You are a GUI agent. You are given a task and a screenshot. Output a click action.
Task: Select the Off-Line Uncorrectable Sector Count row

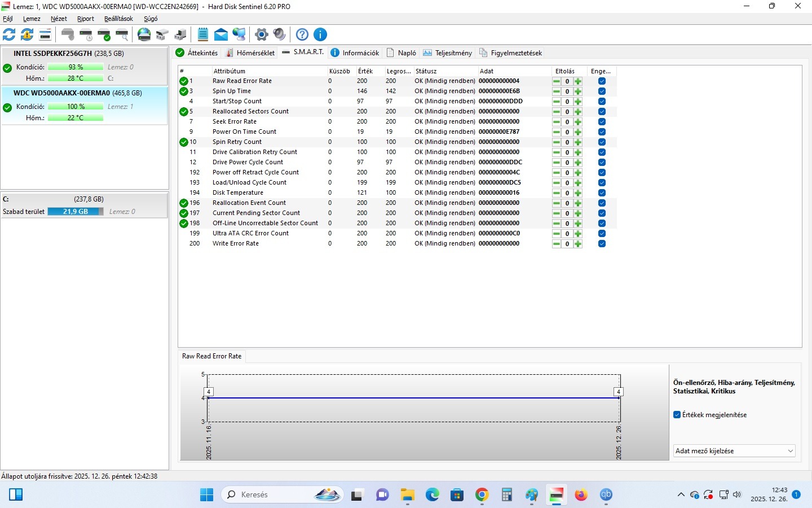[x=398, y=224]
